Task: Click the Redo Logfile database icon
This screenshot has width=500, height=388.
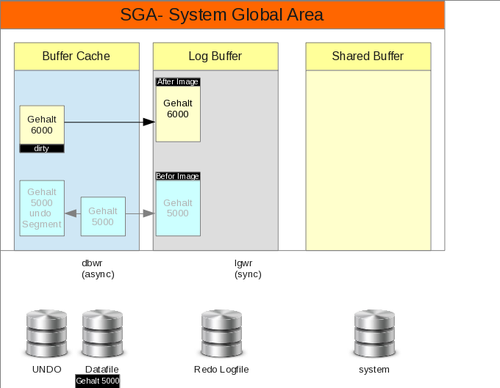Action: [x=222, y=333]
